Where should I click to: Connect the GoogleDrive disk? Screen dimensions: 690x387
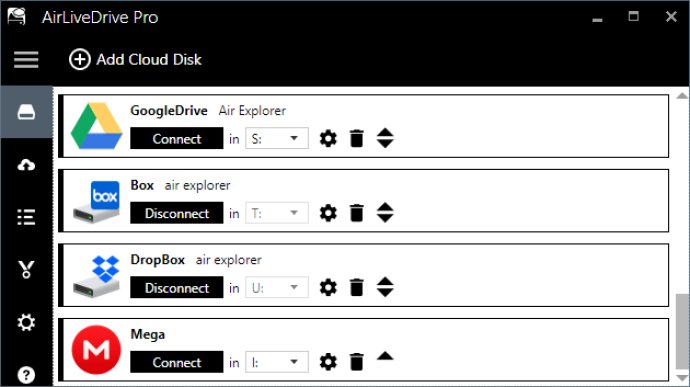point(176,138)
